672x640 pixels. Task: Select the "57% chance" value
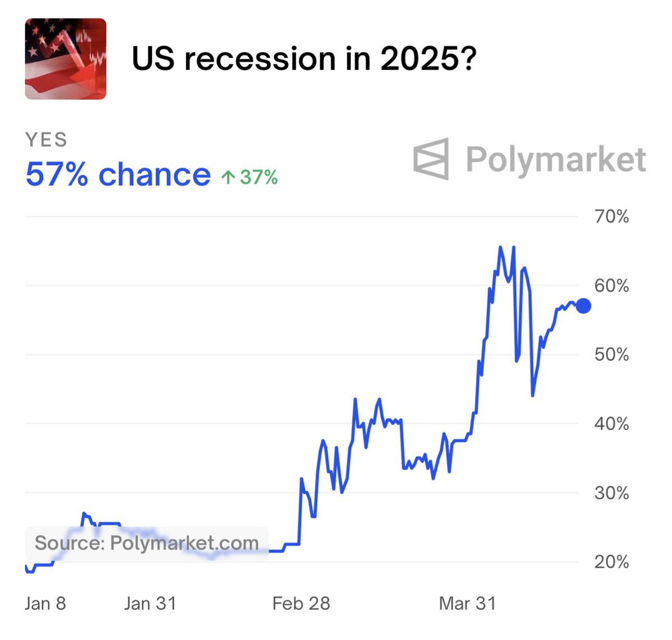click(x=118, y=175)
